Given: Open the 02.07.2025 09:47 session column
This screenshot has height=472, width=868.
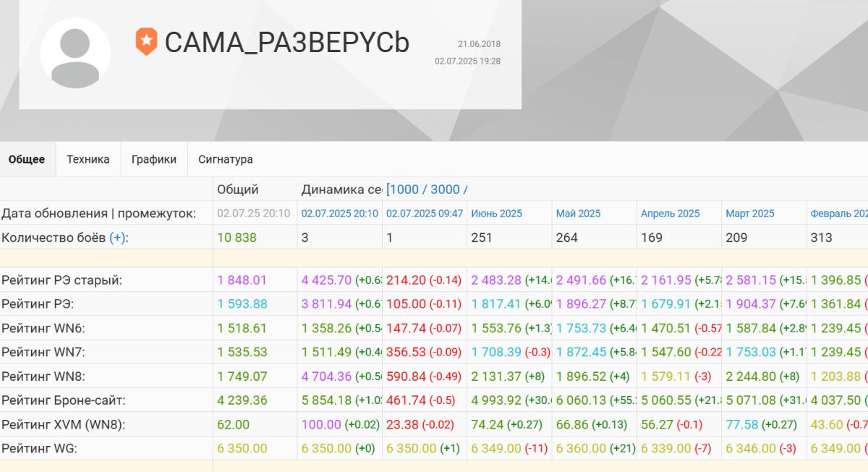Looking at the screenshot, I should (424, 214).
